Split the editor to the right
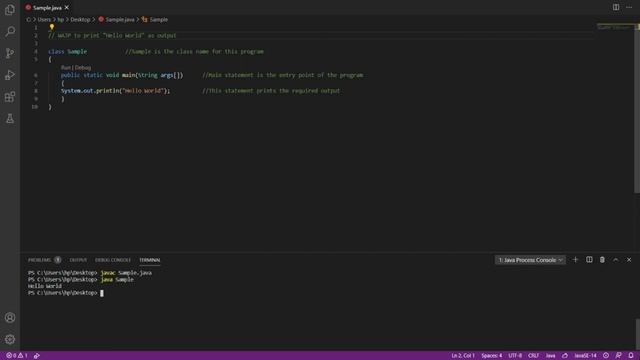640x360 pixels. coord(616,7)
